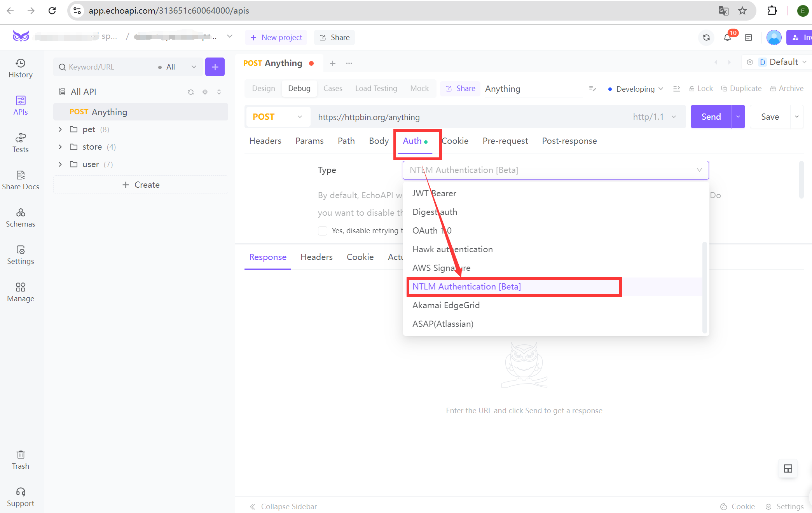Click the Trash panel icon
The image size is (812, 513).
click(x=21, y=454)
